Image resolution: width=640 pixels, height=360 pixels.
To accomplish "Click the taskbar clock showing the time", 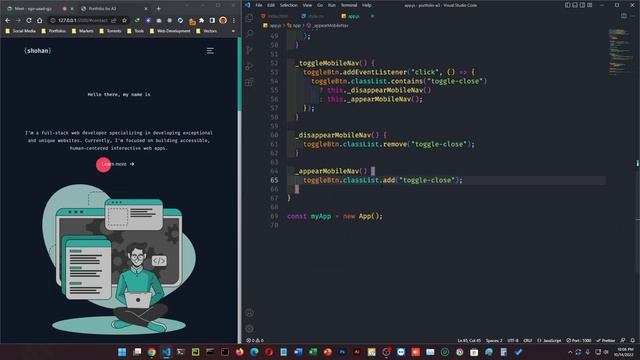I will coord(624,352).
